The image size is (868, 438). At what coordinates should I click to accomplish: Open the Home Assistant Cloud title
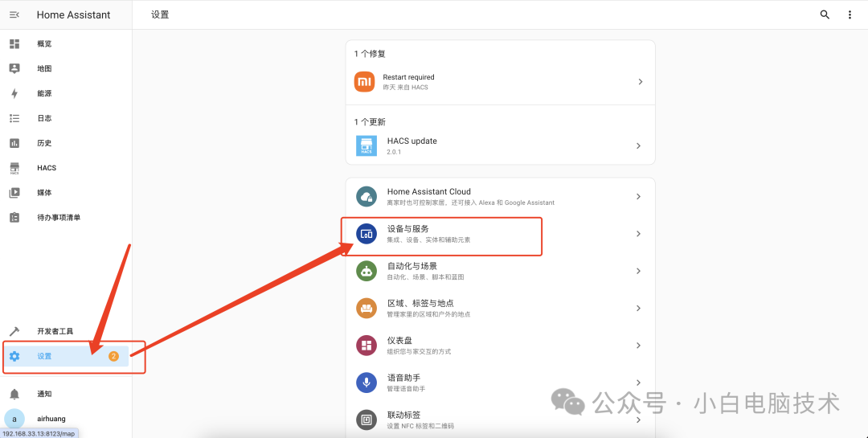coord(429,191)
